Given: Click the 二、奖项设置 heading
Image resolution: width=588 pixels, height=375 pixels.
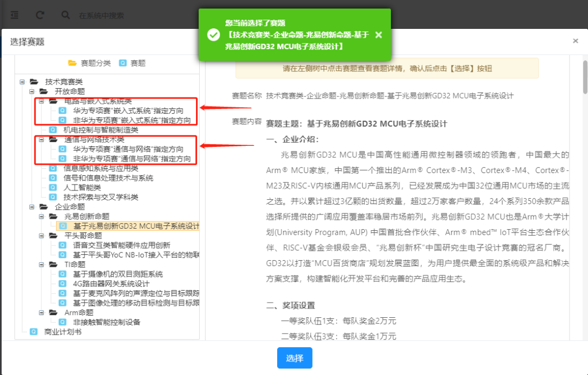Looking at the screenshot, I should pos(291,306).
